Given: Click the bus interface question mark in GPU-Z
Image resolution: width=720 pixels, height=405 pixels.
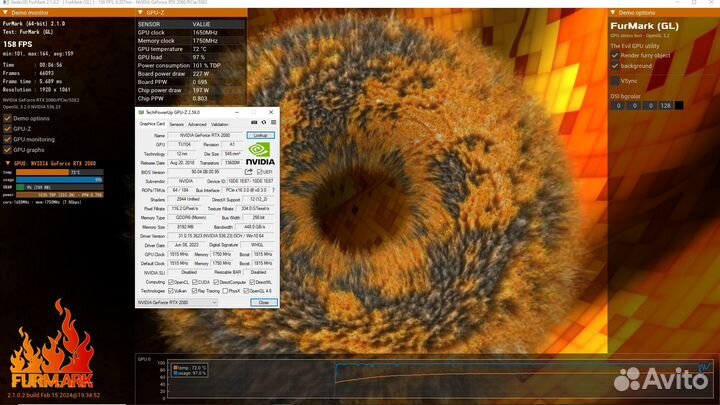Looking at the screenshot, I should 274,190.
